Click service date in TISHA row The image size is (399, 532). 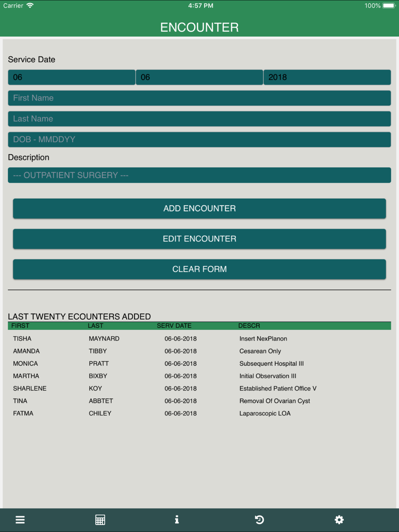[181, 339]
